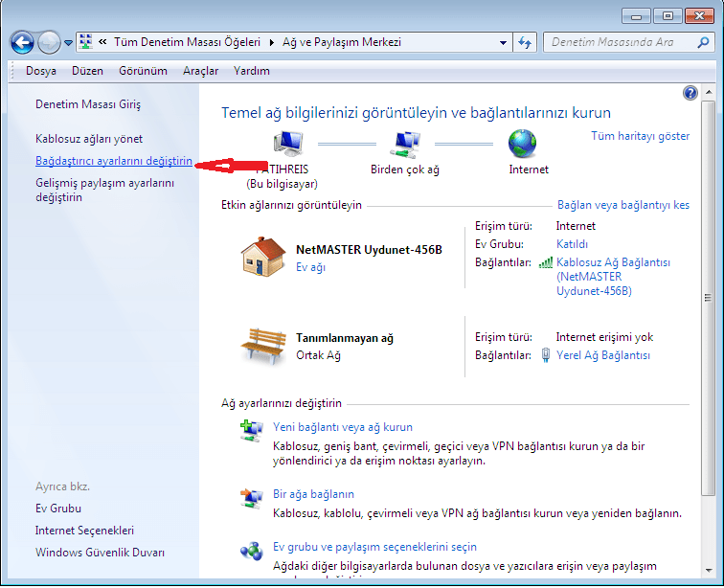724x588 pixels.
Task: Click the 'Yeni bağlantı veya ağ kurun' icon
Action: [x=251, y=430]
